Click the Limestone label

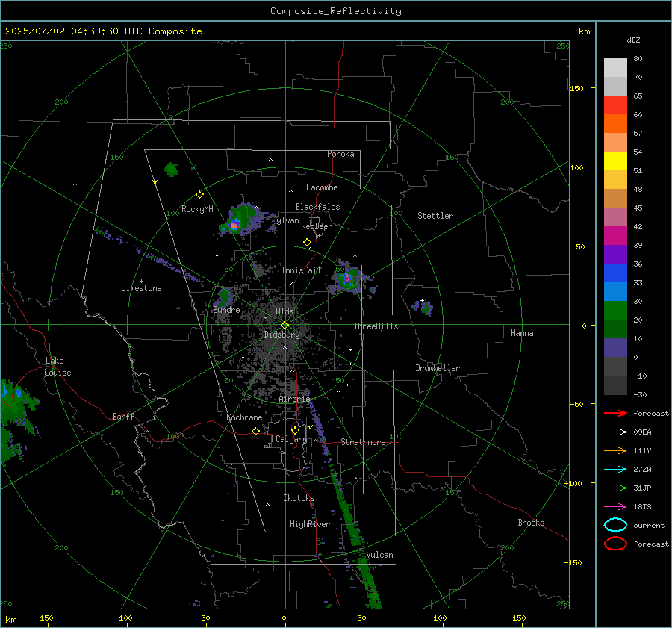(x=141, y=288)
